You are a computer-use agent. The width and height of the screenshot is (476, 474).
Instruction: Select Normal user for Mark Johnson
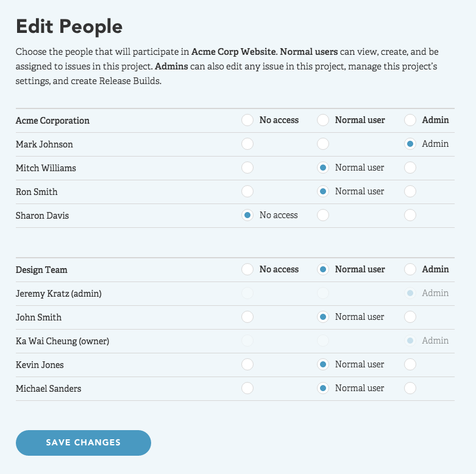click(323, 144)
